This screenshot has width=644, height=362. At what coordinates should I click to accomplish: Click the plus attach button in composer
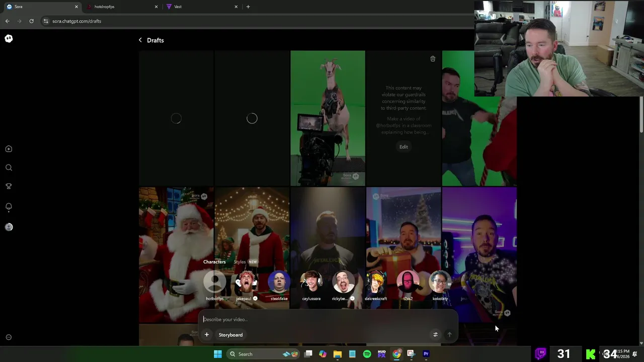coord(207,335)
